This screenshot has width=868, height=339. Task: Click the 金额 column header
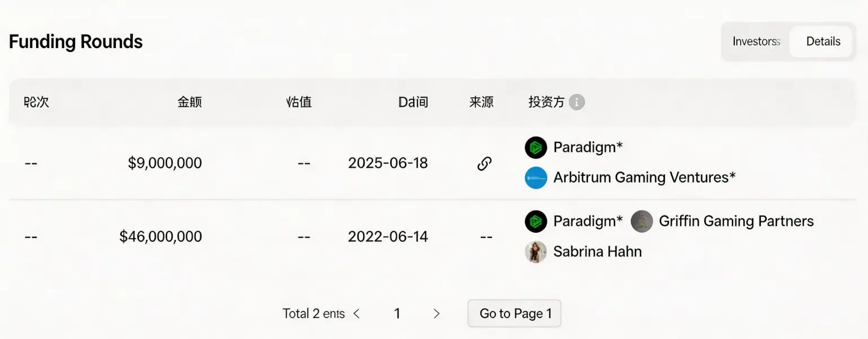point(190,102)
